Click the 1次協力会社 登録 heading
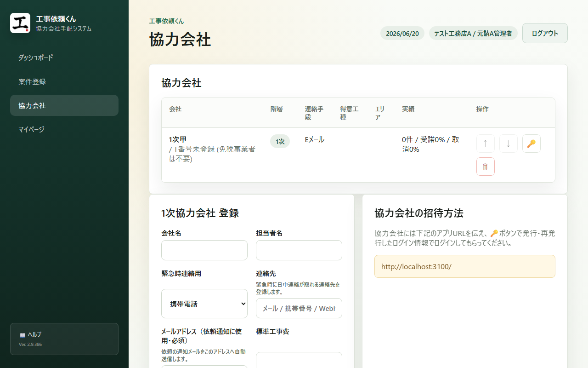The image size is (588, 368). tap(200, 213)
